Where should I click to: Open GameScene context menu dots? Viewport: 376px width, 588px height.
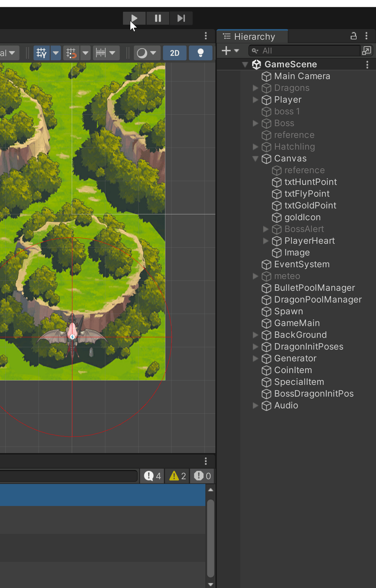(x=367, y=64)
